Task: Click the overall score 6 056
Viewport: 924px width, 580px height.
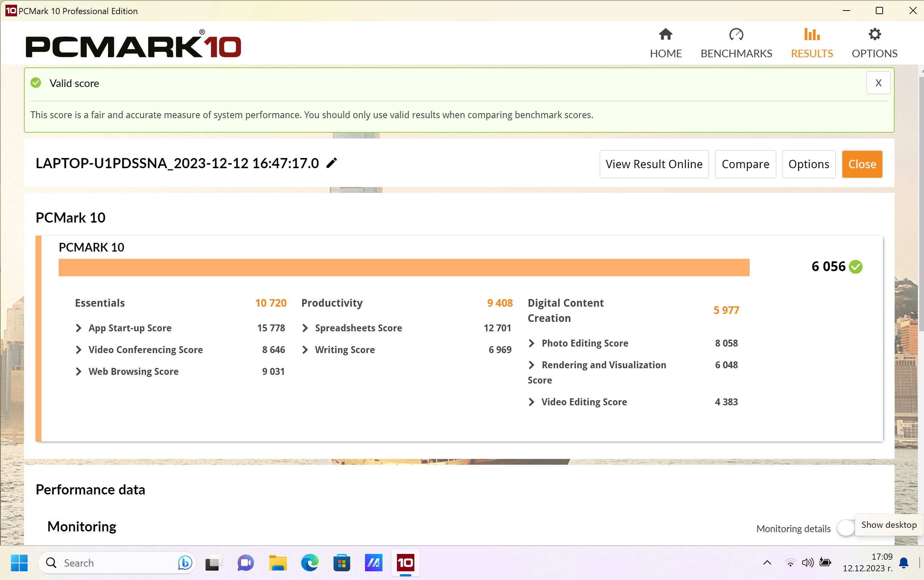Action: pos(829,266)
